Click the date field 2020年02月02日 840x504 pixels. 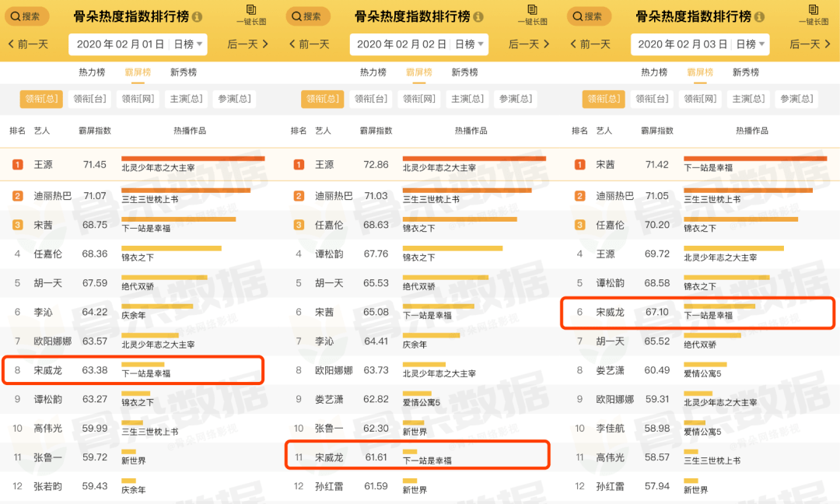click(x=401, y=44)
